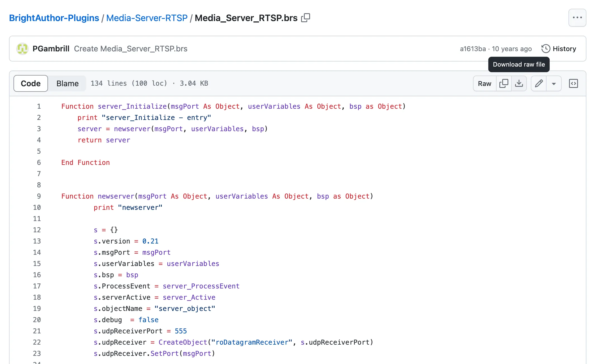Open the symbols panel icon
The height and width of the screenshot is (364, 594).
[x=573, y=83]
